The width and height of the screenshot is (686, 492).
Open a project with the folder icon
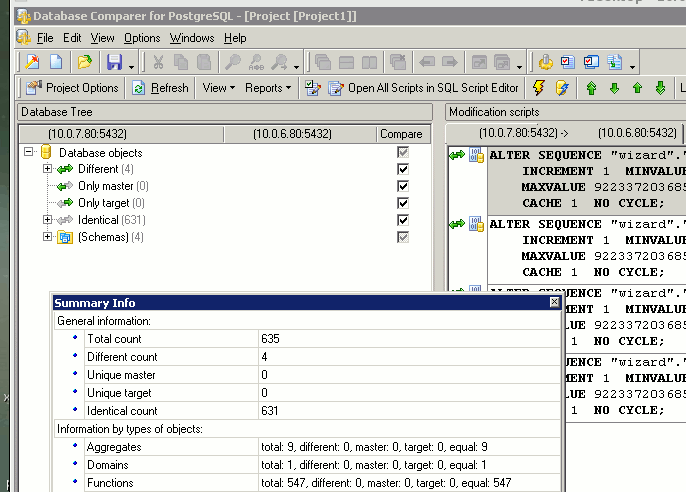[x=85, y=62]
